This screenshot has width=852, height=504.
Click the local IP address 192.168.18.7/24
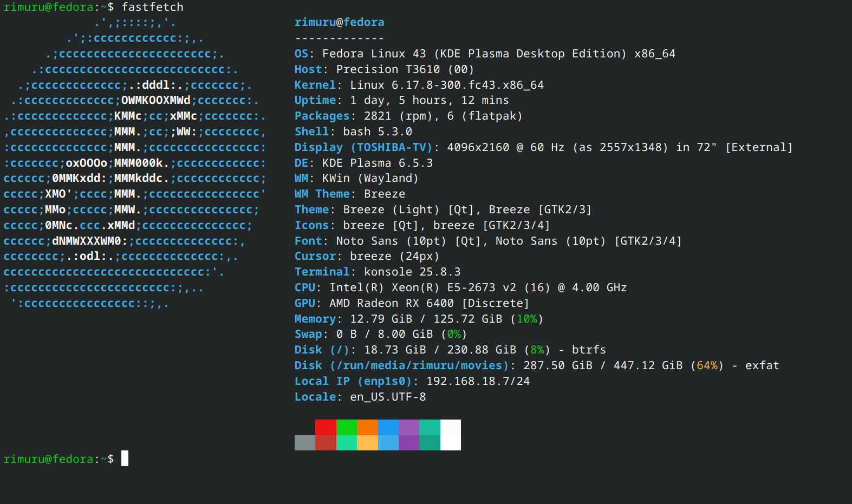click(x=478, y=381)
